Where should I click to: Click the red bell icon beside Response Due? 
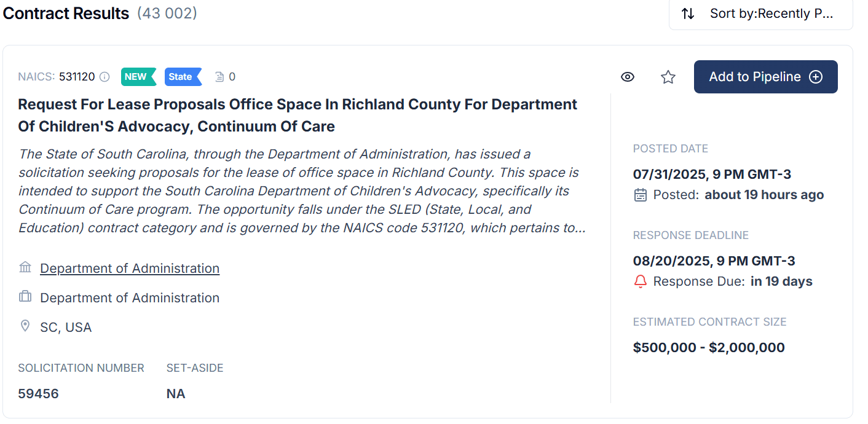641,281
